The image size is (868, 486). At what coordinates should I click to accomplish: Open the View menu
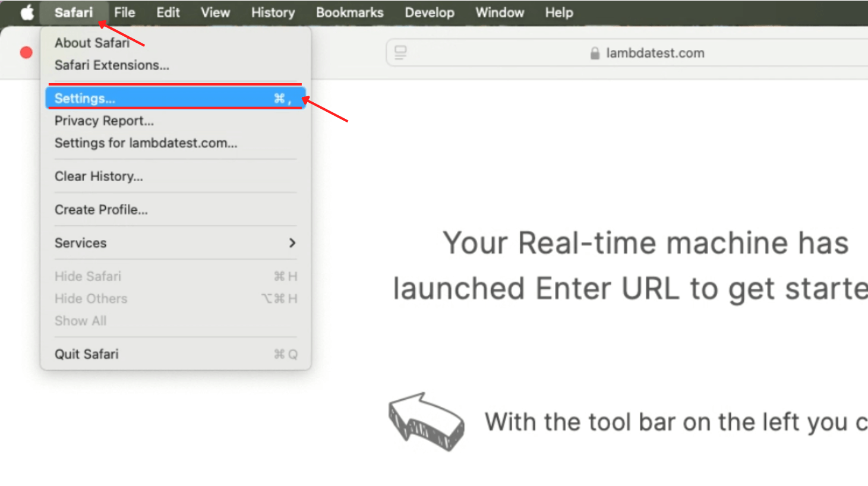tap(215, 12)
